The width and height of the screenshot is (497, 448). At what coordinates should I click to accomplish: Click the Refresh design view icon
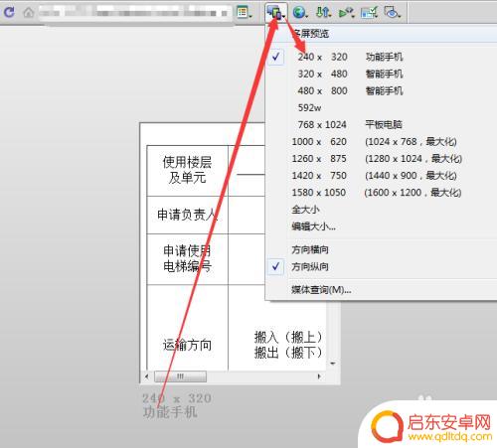(x=9, y=12)
